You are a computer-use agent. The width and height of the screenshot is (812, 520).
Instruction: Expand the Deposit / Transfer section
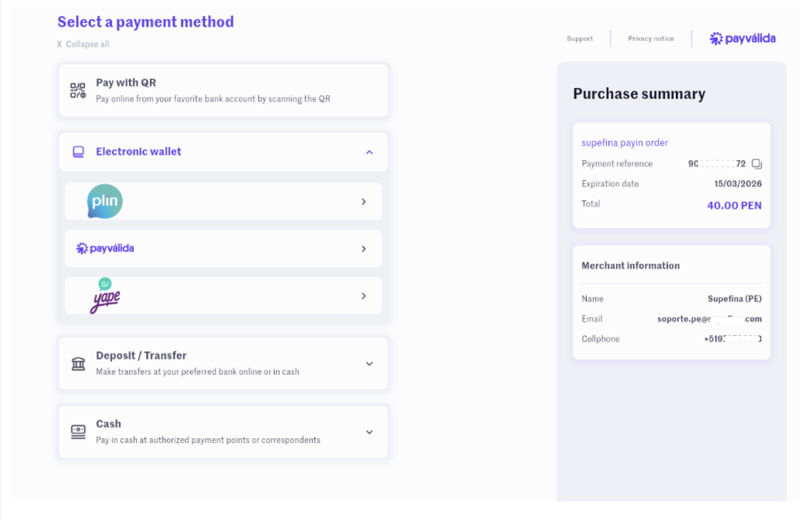(x=369, y=364)
